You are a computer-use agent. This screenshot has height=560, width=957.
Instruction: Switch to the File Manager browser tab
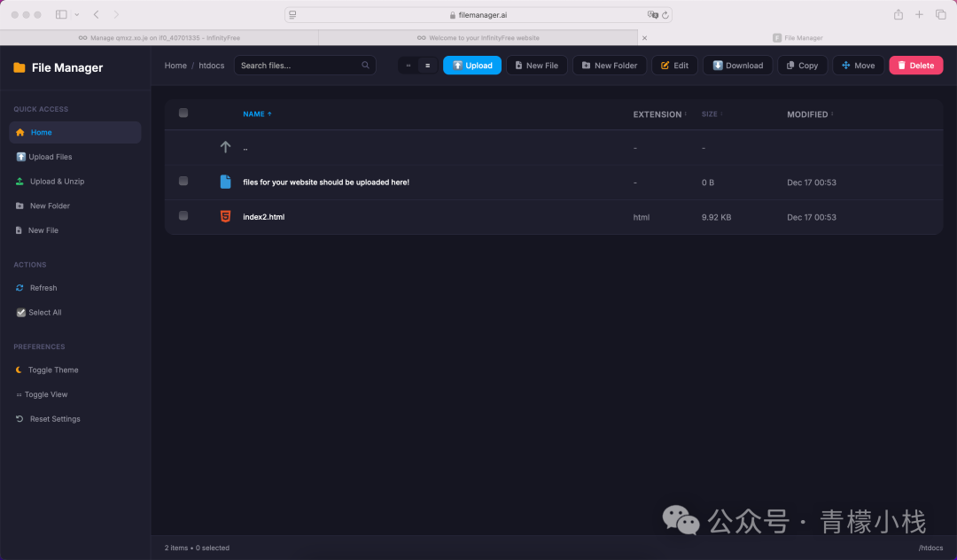pyautogui.click(x=797, y=38)
